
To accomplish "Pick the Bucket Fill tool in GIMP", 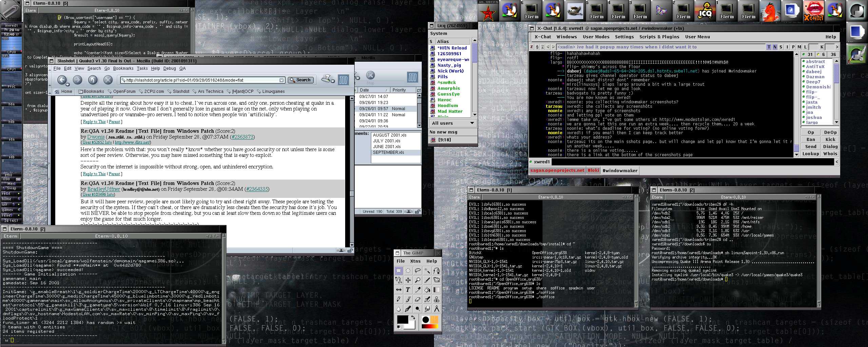I will (427, 290).
